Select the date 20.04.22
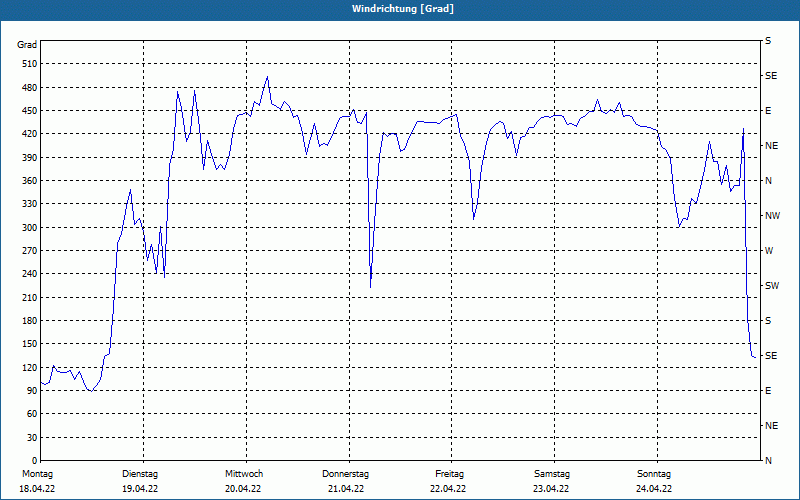 click(243, 489)
